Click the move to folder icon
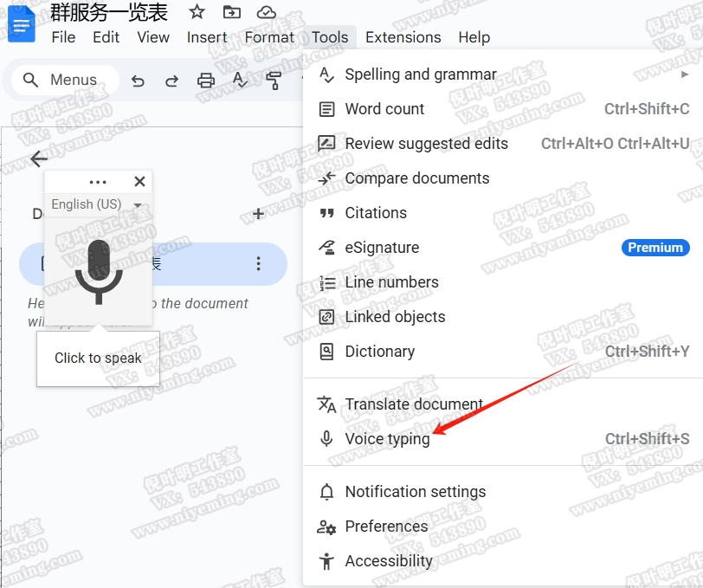Image resolution: width=703 pixels, height=588 pixels. tap(232, 12)
